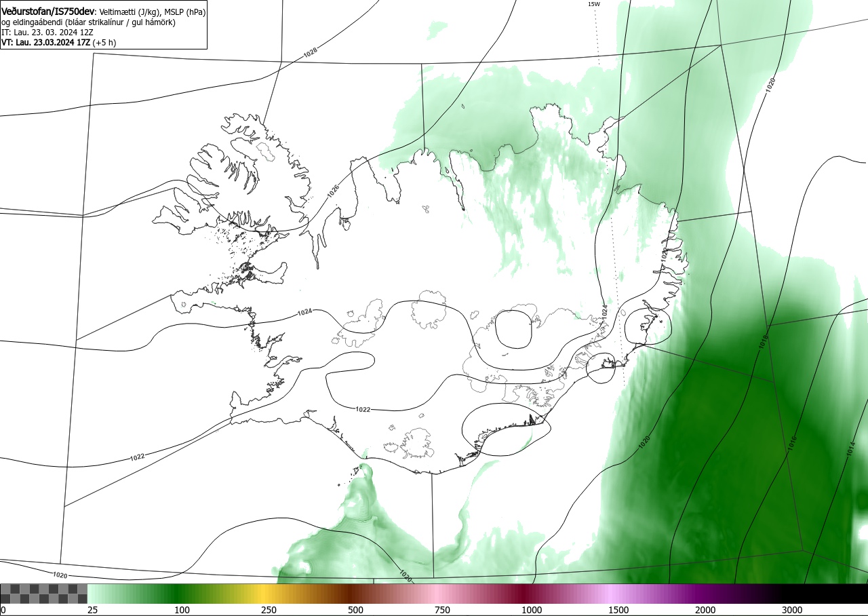868x616 pixels.
Task: Click the 1026 isobar label
Action: 333,191
